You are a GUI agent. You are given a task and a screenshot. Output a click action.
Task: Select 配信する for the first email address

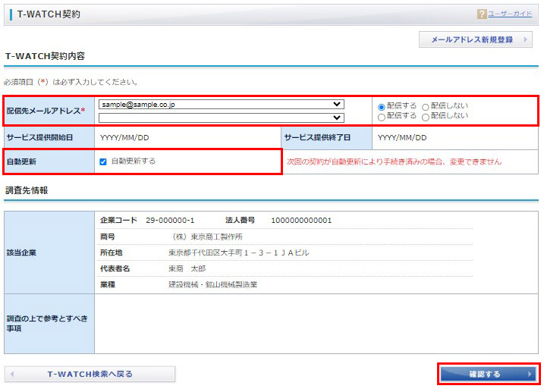point(382,107)
